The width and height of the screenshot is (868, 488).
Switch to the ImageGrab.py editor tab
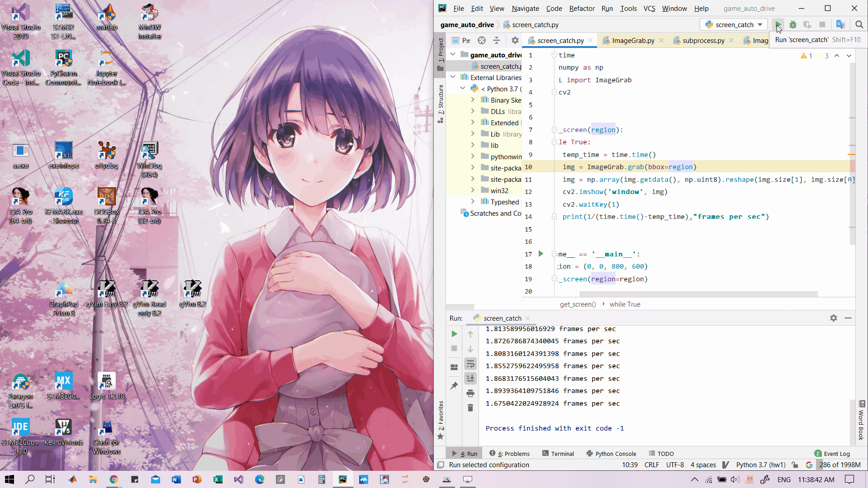point(633,41)
